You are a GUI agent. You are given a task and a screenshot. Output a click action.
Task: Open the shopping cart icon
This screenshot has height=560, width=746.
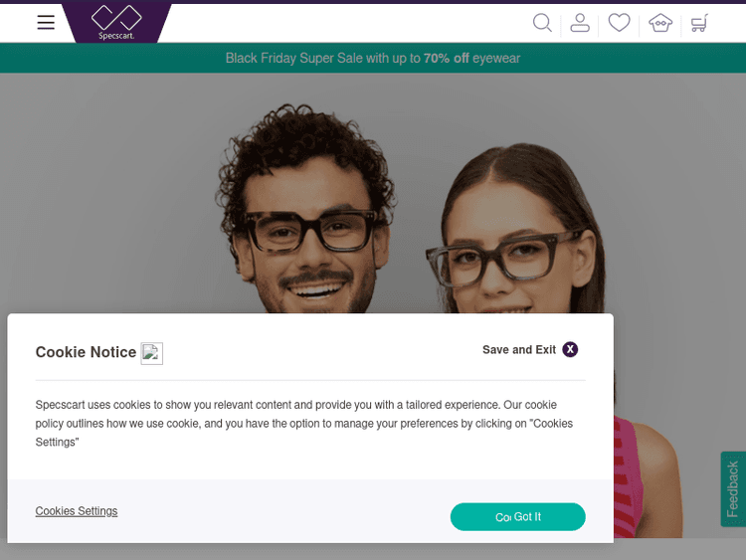(699, 23)
